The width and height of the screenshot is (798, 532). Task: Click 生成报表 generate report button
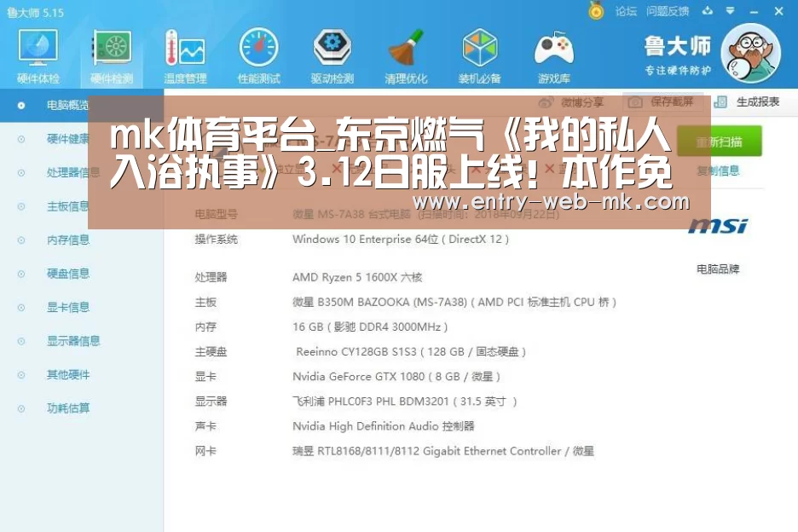click(x=747, y=101)
